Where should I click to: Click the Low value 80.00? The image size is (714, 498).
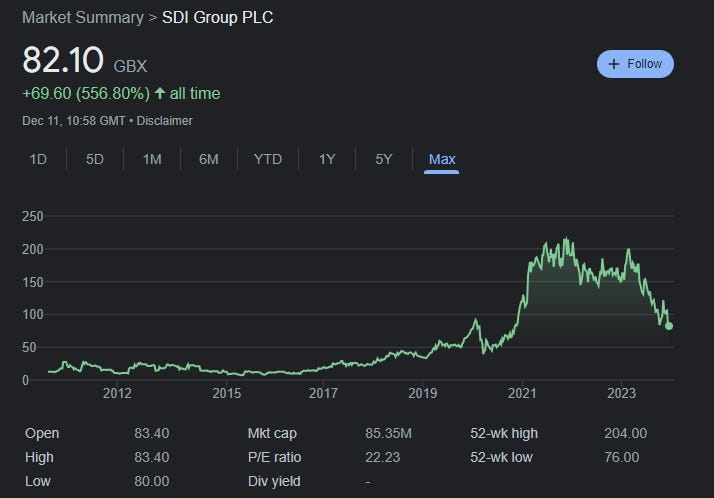tap(152, 481)
